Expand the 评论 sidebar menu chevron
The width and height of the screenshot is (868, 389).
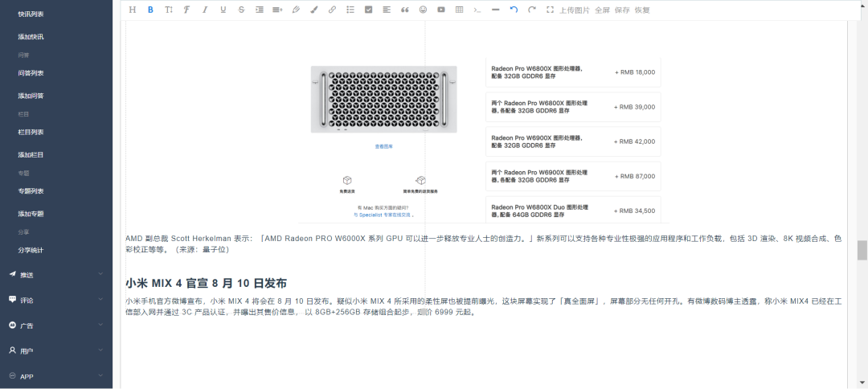pyautogui.click(x=100, y=299)
